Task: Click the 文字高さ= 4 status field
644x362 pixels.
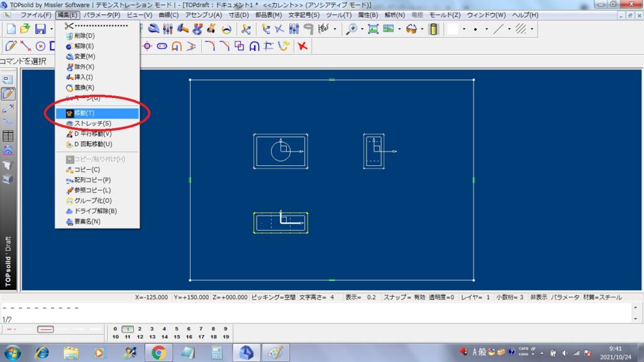Action: click(317, 297)
